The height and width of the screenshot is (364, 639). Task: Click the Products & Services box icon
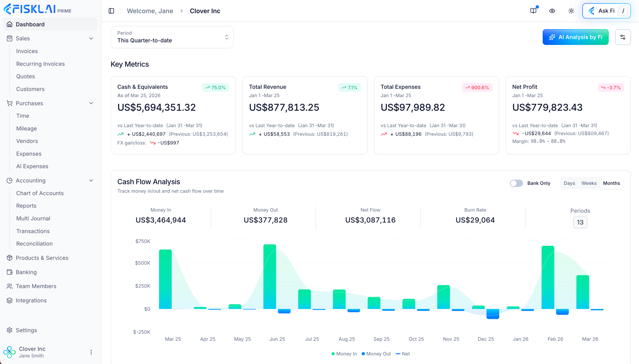(9, 258)
